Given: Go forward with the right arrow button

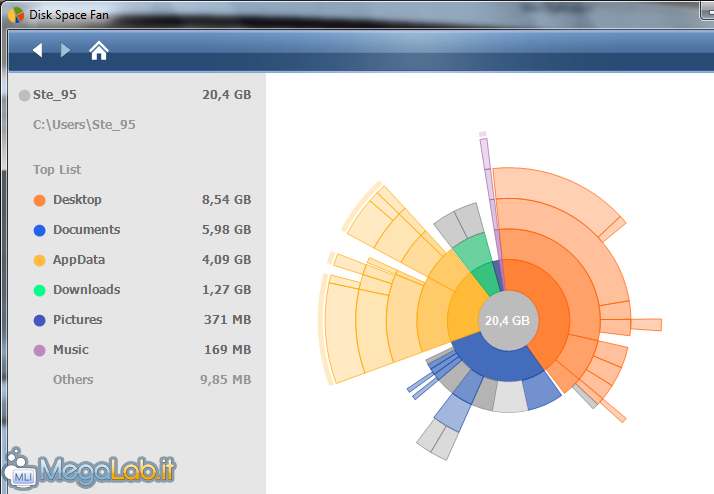Looking at the screenshot, I should click(65, 50).
